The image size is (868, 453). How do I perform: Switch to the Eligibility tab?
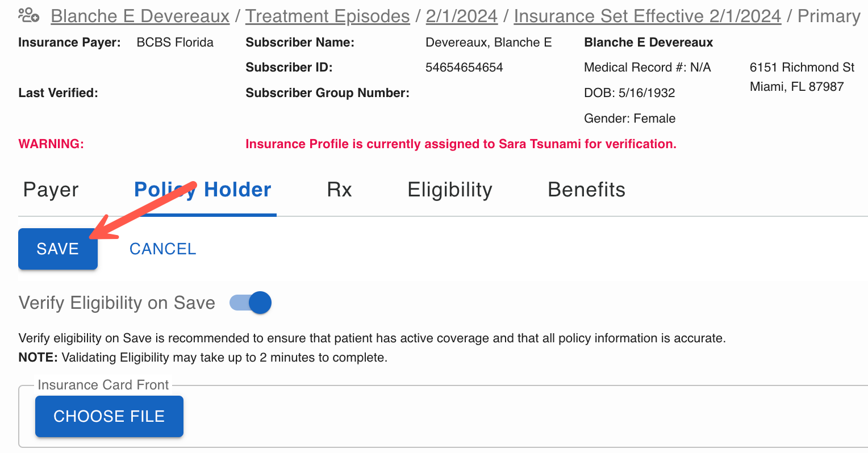[450, 190]
